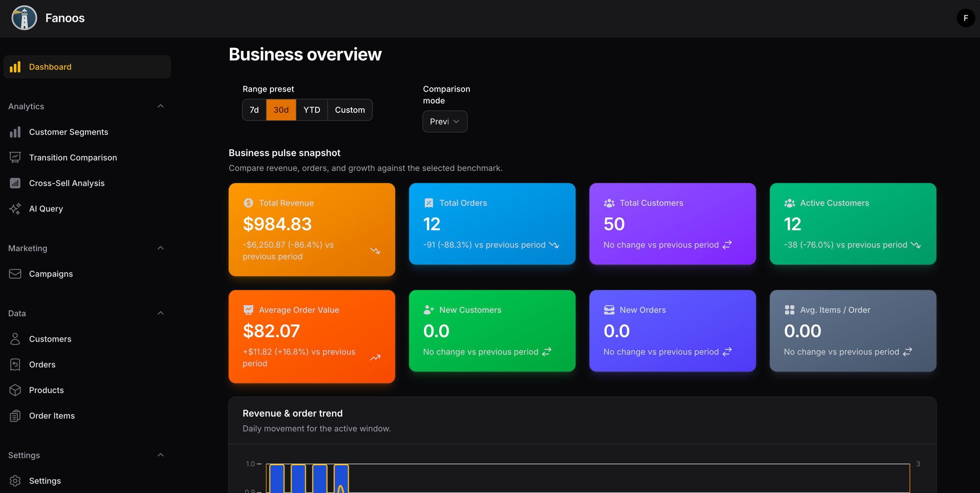This screenshot has width=980, height=493.
Task: Choose the Custom date range button
Action: point(350,110)
